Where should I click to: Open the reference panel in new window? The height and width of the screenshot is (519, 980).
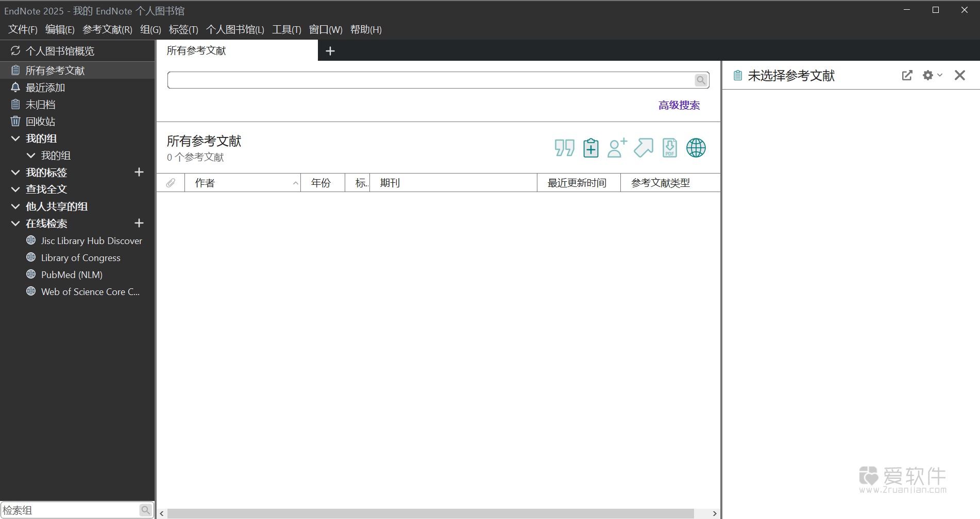coord(907,75)
